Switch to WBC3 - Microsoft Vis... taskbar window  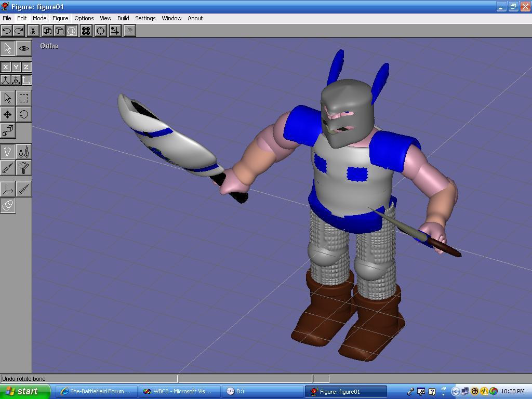pos(179,391)
